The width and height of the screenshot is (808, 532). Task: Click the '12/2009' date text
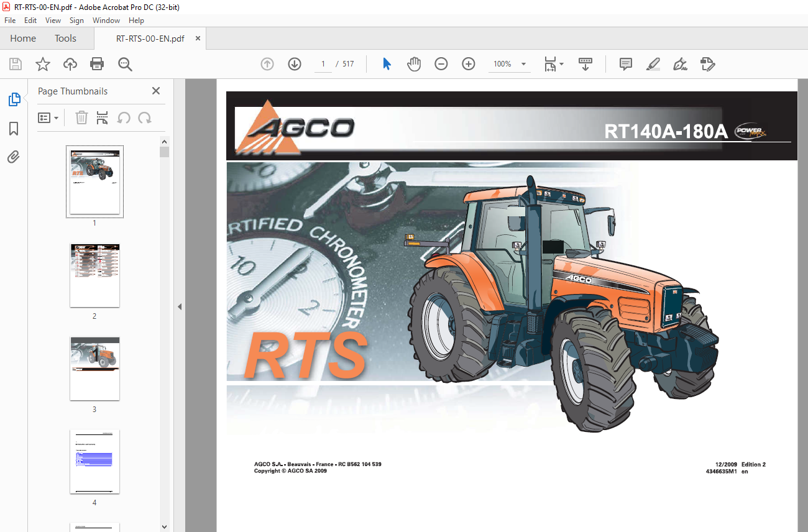tap(726, 464)
